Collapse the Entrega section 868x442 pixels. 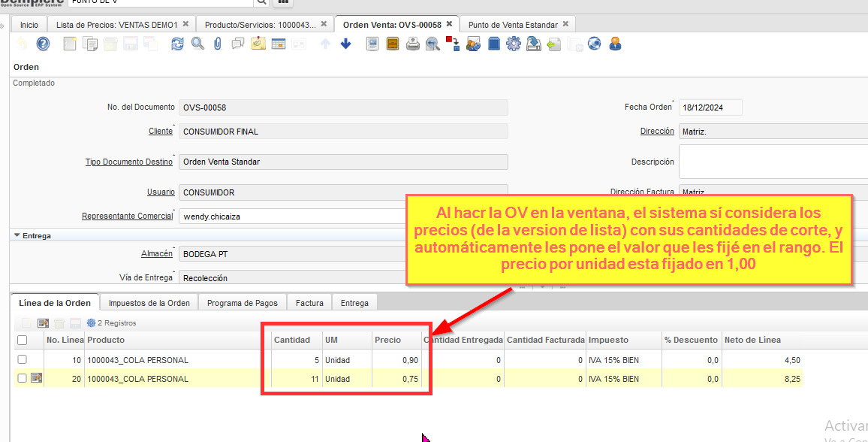[17, 235]
